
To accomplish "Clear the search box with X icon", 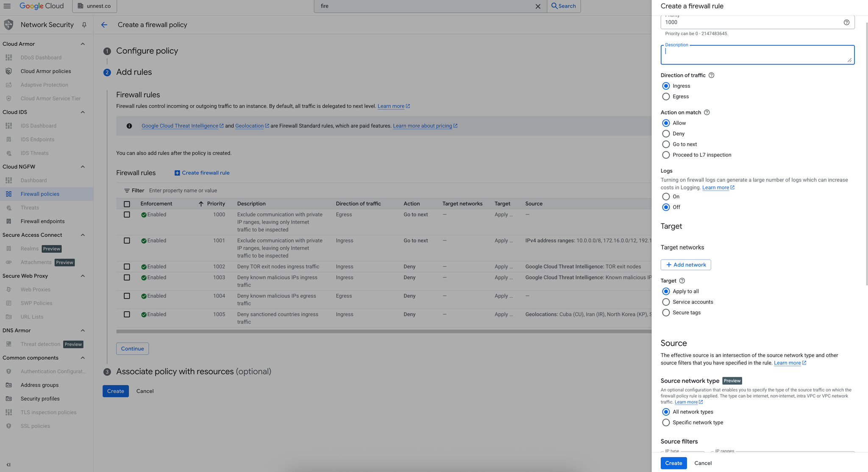I will [538, 6].
